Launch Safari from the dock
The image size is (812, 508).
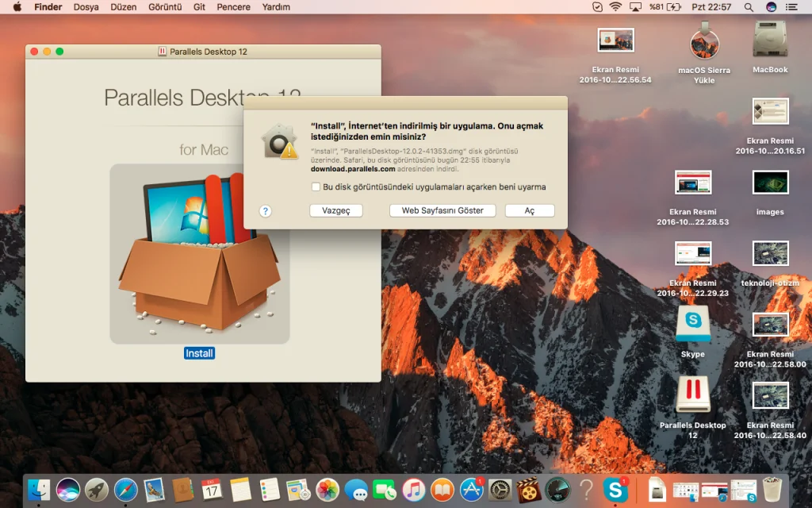coord(126,490)
